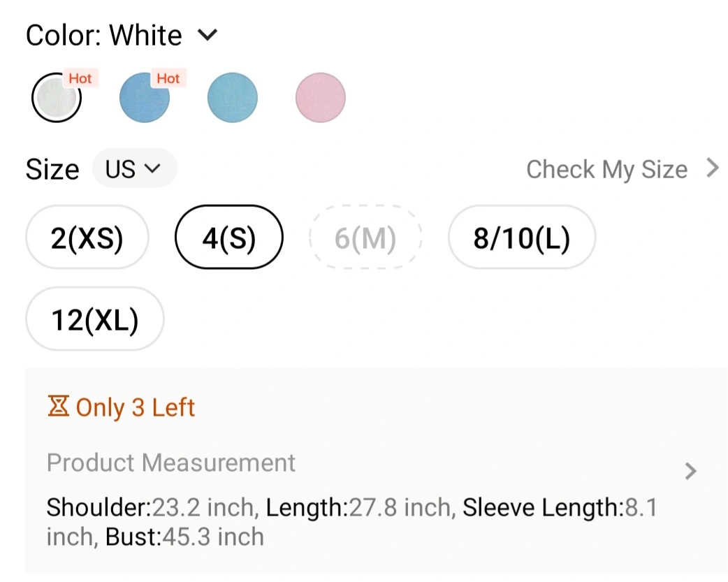This screenshot has height=582, width=728.
Task: Open the Product Measurement section heading
Action: (x=171, y=463)
